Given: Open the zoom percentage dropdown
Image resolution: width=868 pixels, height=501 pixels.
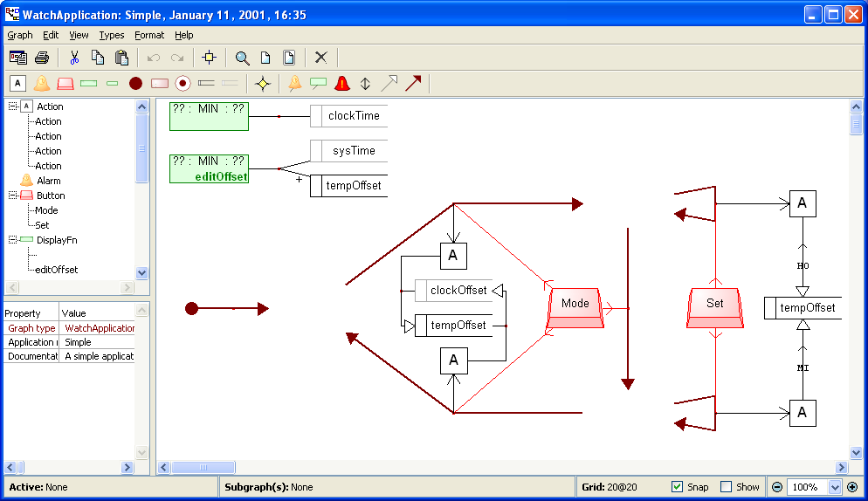Looking at the screenshot, I should tap(835, 487).
